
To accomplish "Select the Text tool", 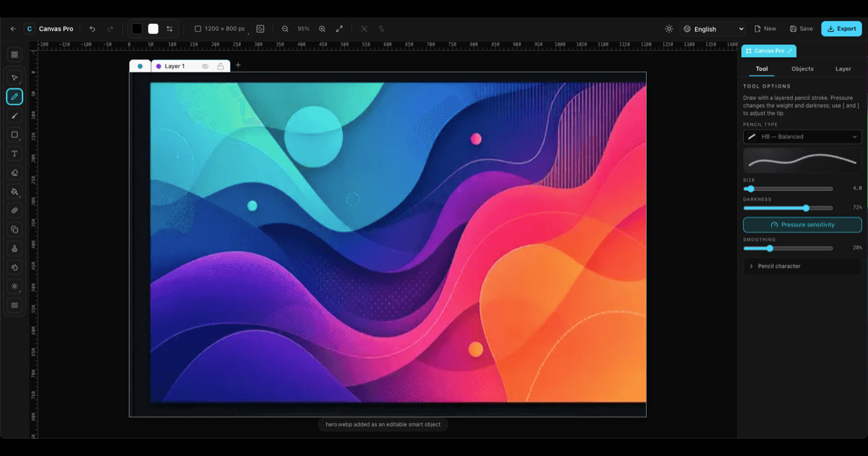I will click(x=14, y=153).
